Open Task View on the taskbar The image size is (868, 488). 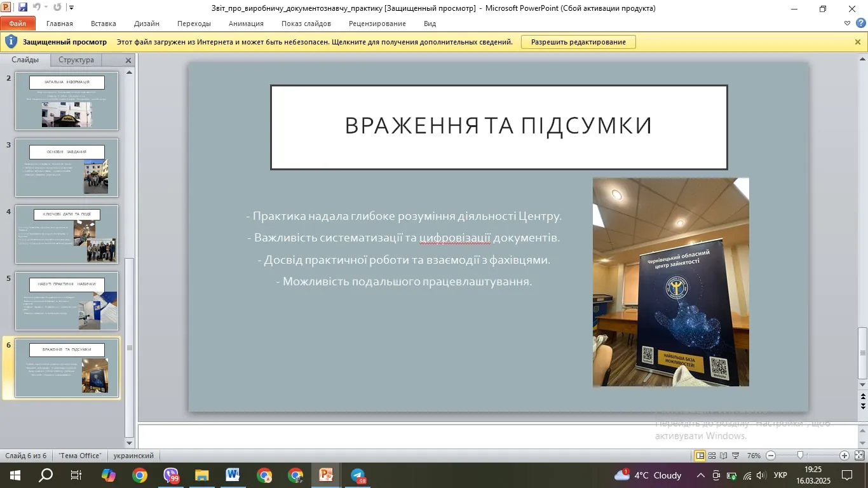76,475
